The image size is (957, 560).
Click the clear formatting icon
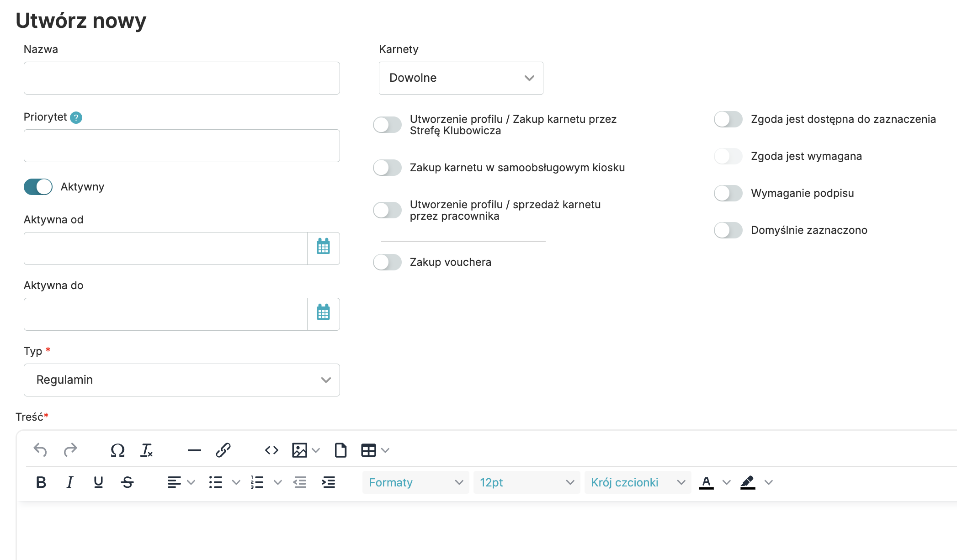pos(146,450)
